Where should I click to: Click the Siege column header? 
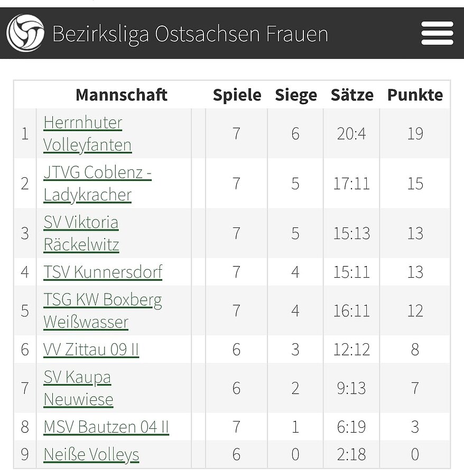295,95
